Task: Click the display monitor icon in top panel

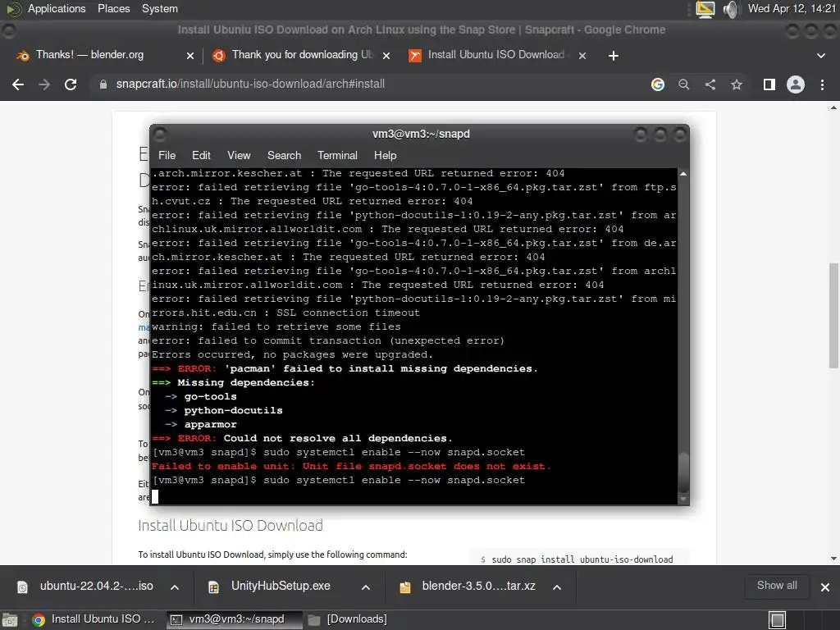Action: tap(705, 9)
